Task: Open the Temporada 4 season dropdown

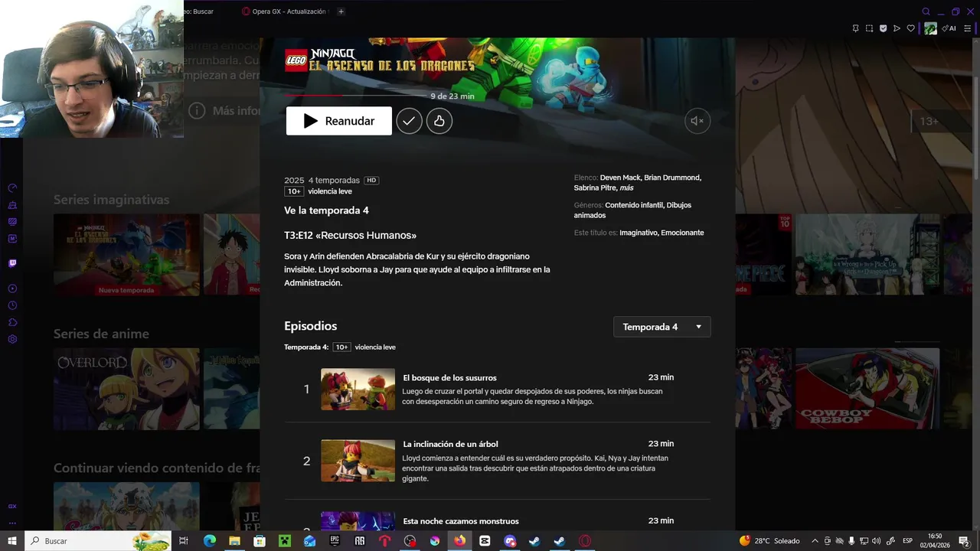Action: [x=662, y=327]
